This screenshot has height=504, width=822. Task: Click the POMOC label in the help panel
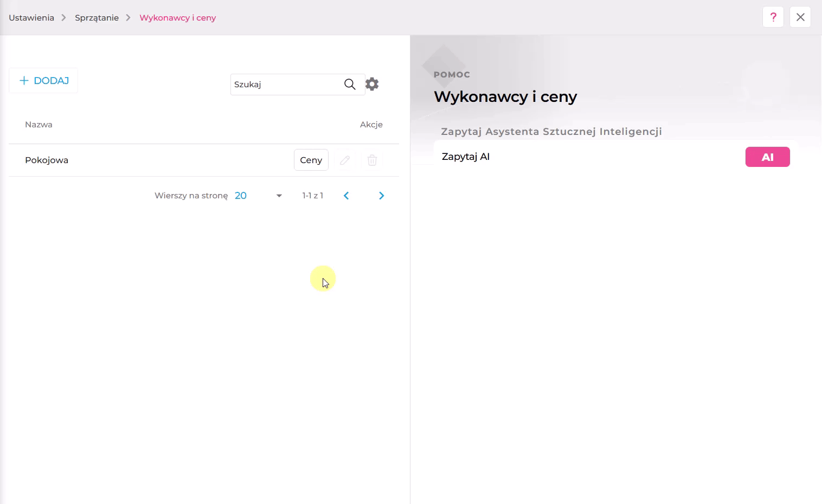(x=452, y=75)
